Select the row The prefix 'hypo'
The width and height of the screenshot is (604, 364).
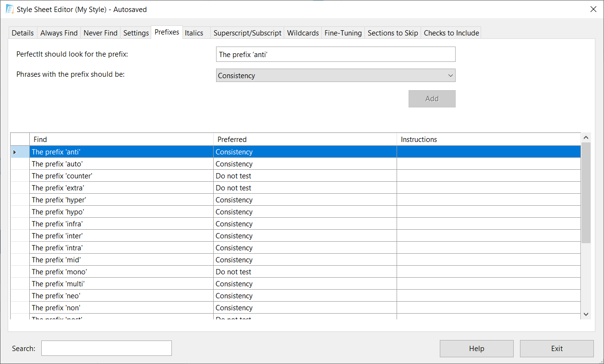pos(296,212)
